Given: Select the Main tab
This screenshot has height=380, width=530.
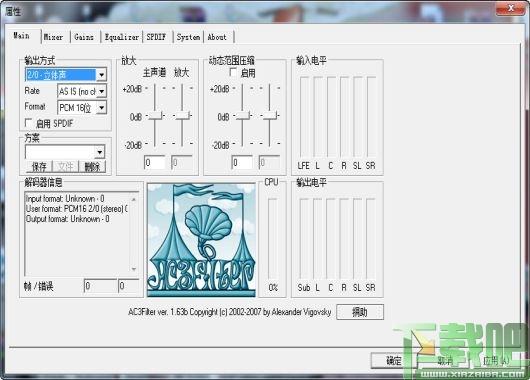Looking at the screenshot, I should click(22, 35).
